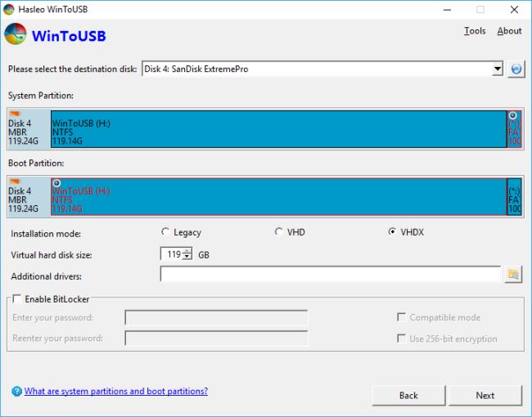
Task: Open the About menu
Action: point(509,31)
